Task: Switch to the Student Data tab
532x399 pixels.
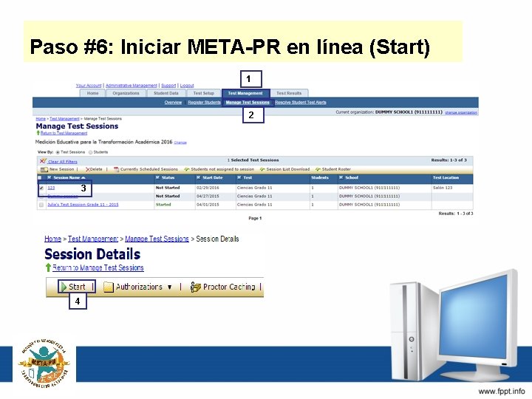Action: click(x=166, y=93)
